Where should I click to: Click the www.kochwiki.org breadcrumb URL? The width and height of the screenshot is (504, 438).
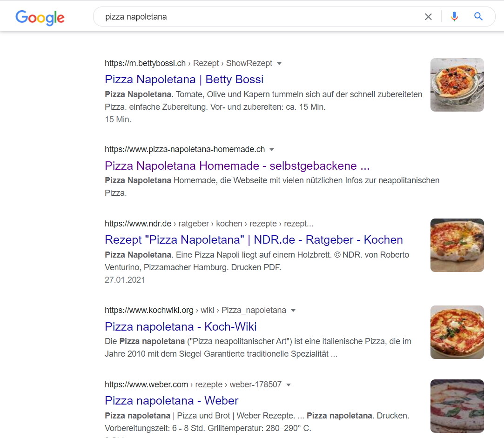(x=195, y=310)
